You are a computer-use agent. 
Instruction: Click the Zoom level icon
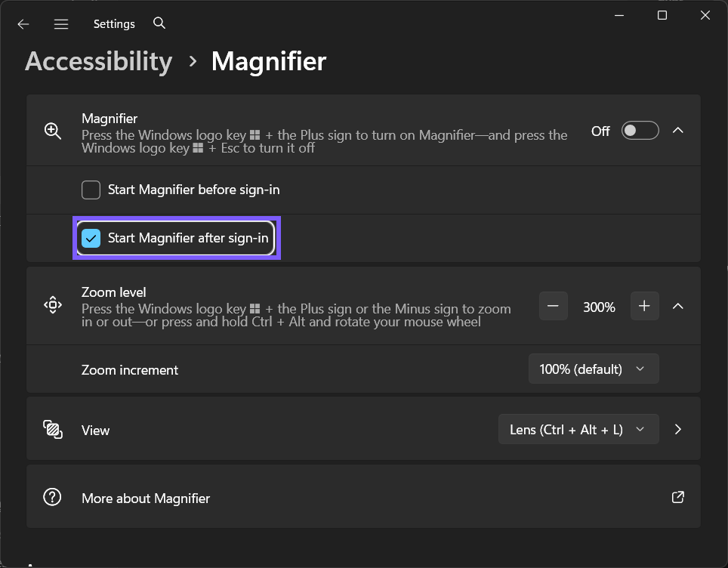(52, 305)
